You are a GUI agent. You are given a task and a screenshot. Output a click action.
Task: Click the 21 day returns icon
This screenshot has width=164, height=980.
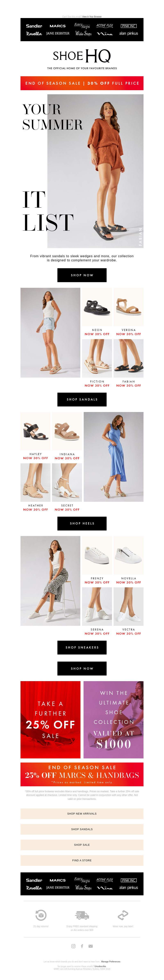41,915
